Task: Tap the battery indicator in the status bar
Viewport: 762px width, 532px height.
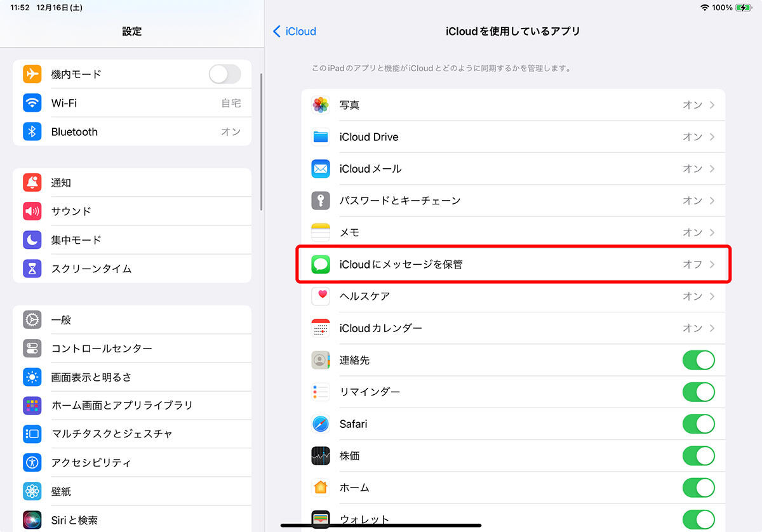Action: 743,8
